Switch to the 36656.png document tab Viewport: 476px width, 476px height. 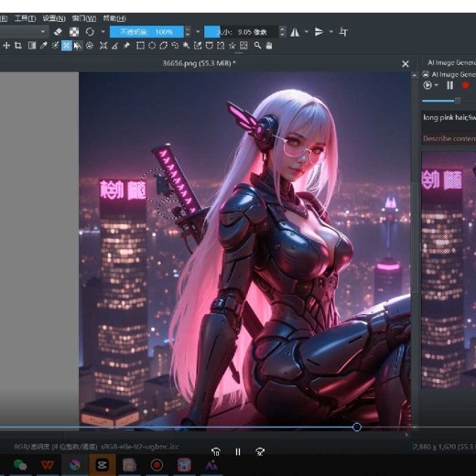pos(199,63)
